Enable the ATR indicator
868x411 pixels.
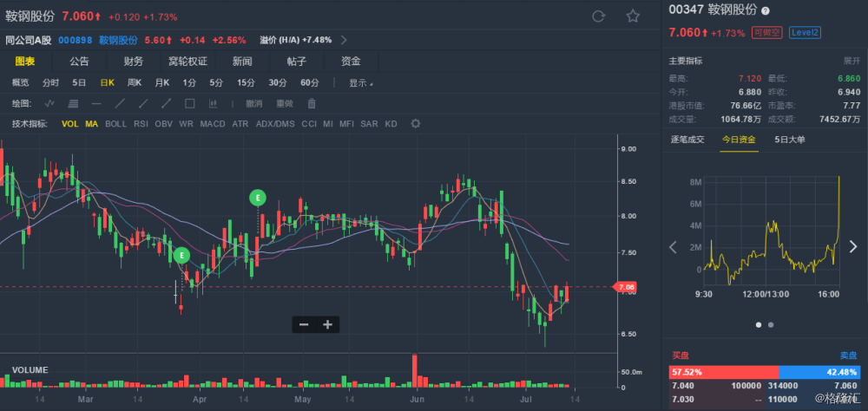click(x=240, y=124)
